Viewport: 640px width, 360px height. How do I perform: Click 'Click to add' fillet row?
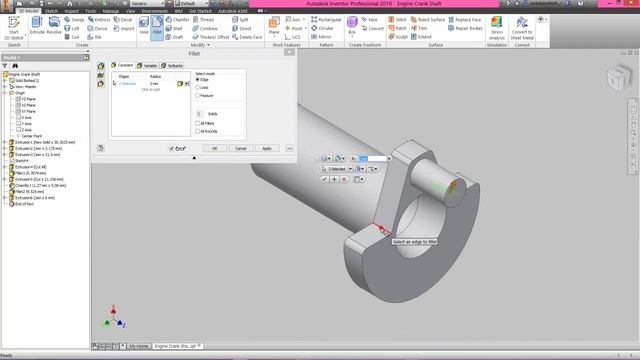[151, 89]
